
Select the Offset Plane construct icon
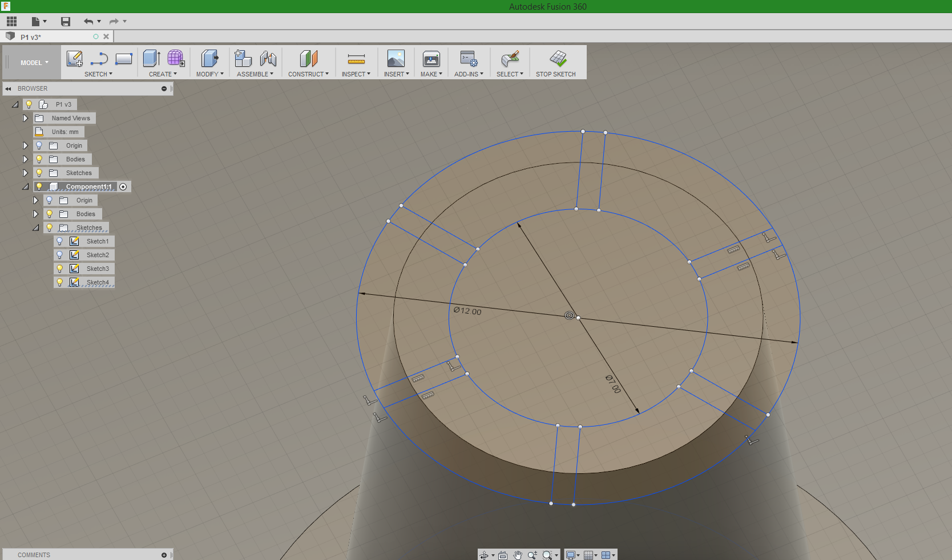pos(308,58)
